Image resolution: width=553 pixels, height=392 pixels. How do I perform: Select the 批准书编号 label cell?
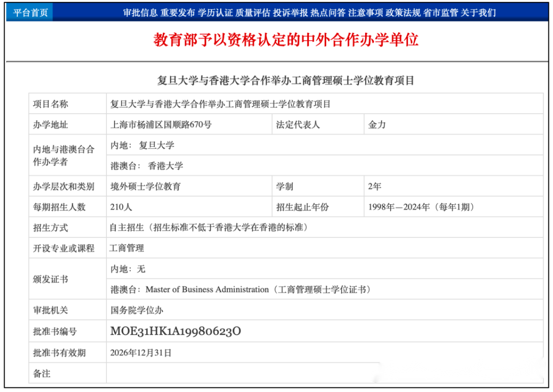(68, 331)
